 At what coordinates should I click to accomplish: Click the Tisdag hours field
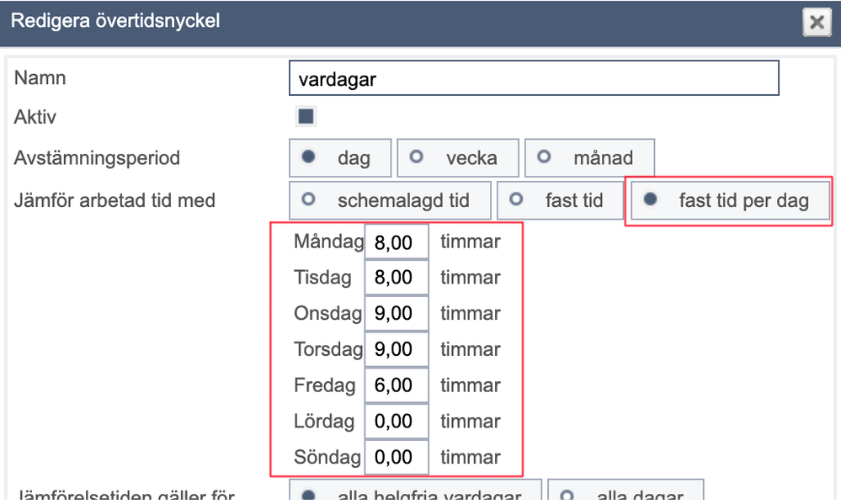pyautogui.click(x=397, y=278)
